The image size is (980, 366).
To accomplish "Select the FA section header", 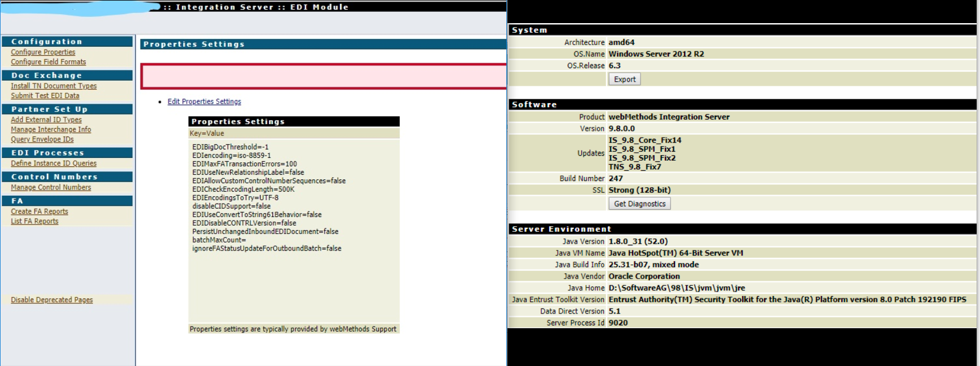I will (67, 201).
